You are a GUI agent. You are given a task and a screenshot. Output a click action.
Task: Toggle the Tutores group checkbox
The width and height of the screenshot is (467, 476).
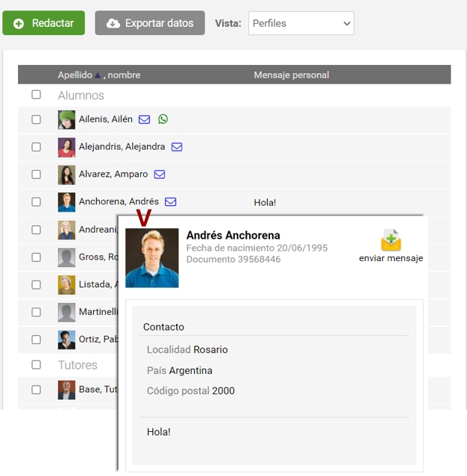tap(36, 365)
